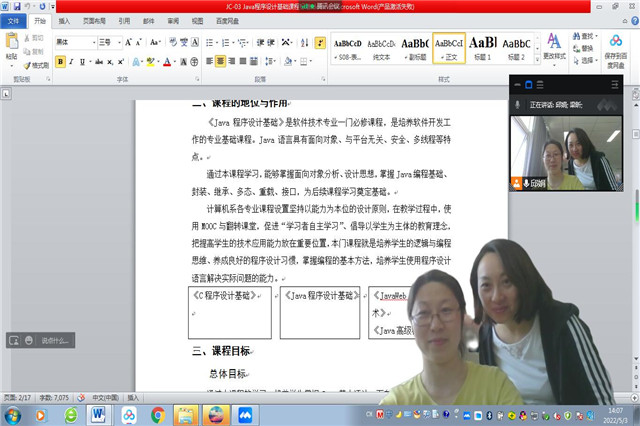
Task: Click the 说点什么 chat input field
Action: point(55,340)
